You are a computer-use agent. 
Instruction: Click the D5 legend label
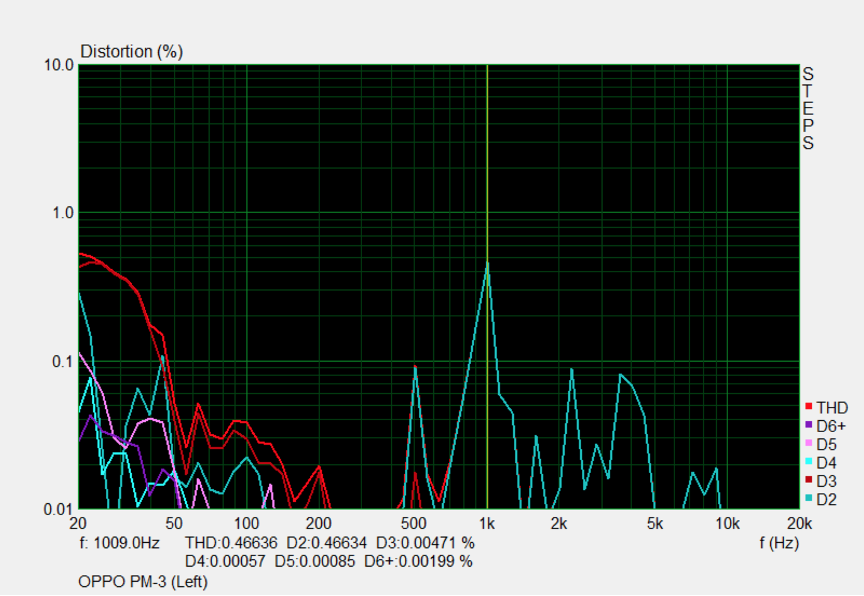pyautogui.click(x=827, y=444)
